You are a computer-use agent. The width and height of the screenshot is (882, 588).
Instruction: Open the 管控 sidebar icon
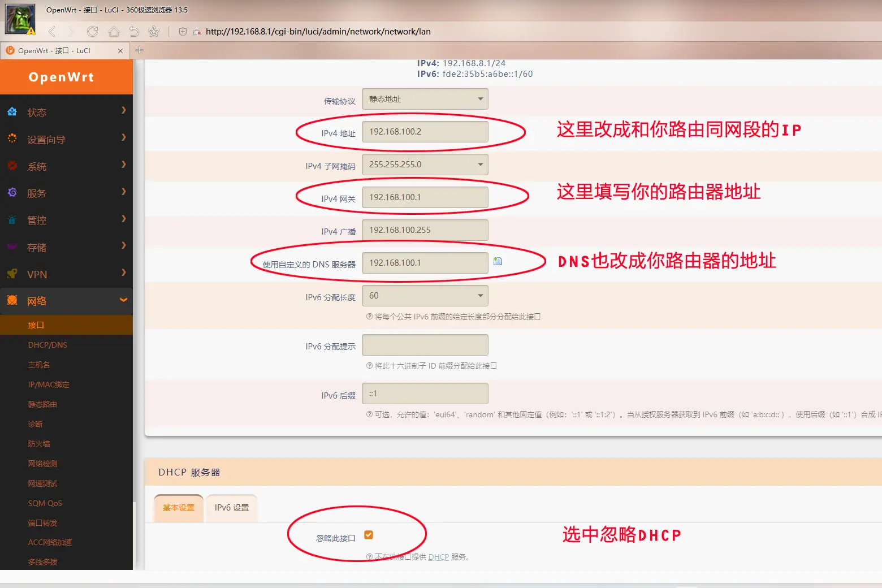click(12, 220)
